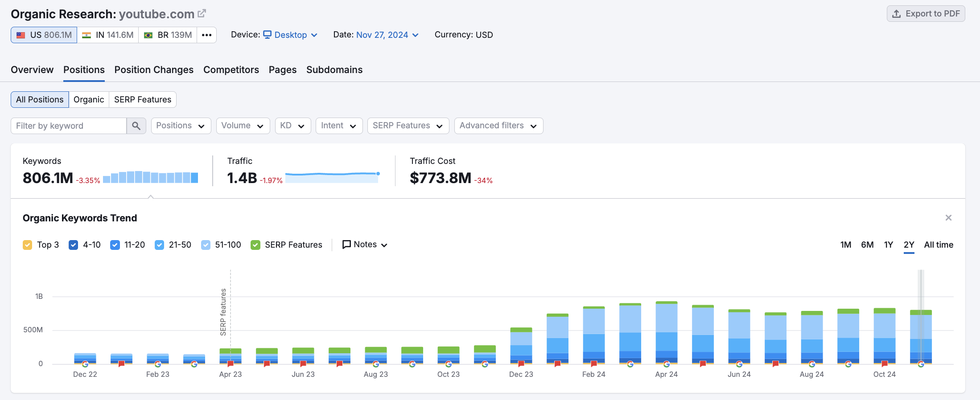
Task: Click the Filter by keyword input
Action: click(x=69, y=126)
